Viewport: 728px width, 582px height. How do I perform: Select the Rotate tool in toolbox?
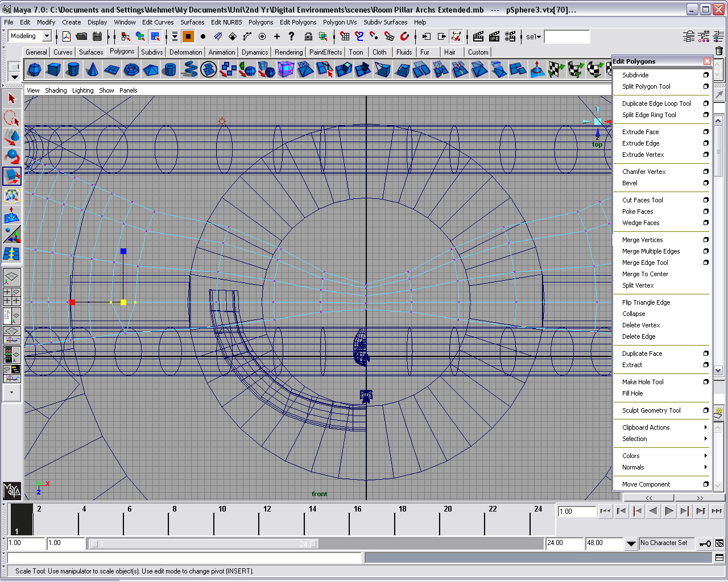point(11,156)
